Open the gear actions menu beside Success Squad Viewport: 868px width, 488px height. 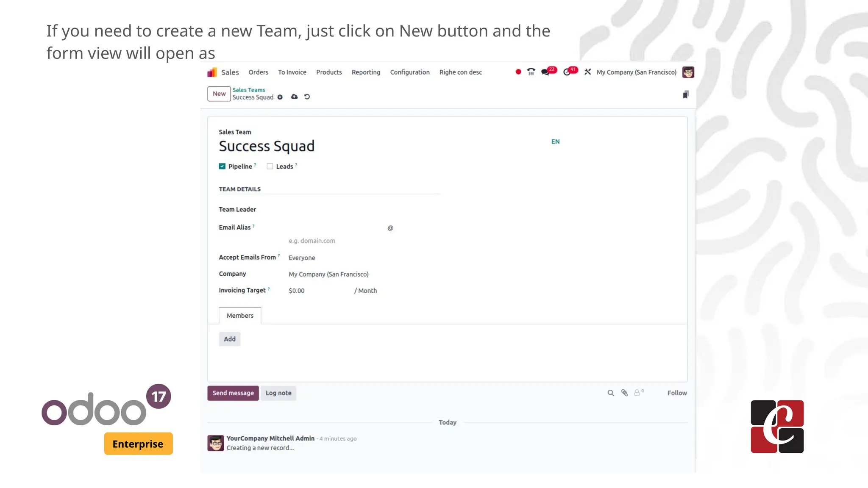280,97
